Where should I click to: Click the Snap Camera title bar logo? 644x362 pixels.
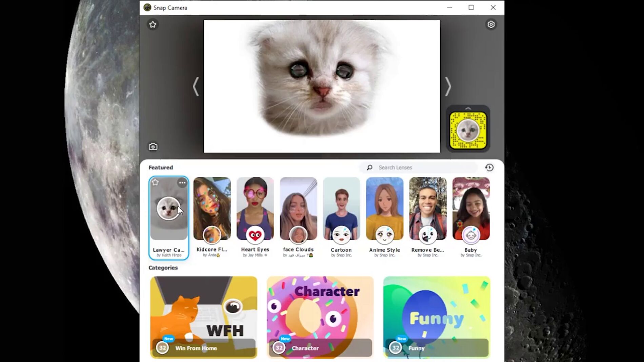147,7
